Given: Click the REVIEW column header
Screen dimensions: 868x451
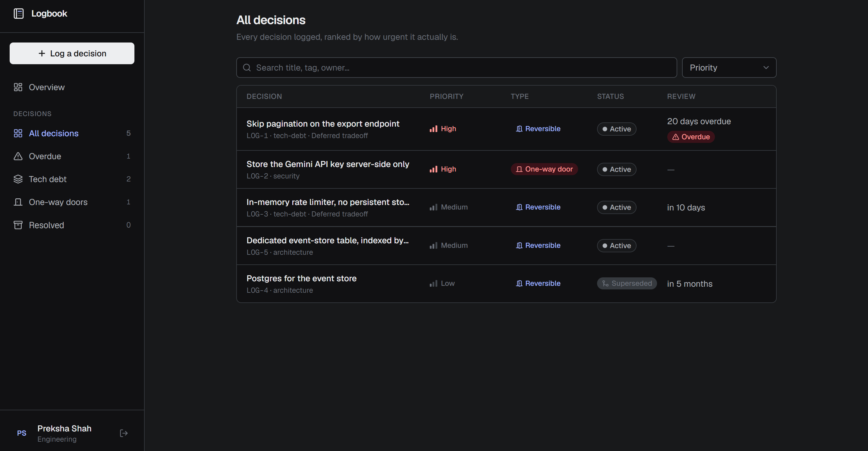Looking at the screenshot, I should [681, 96].
